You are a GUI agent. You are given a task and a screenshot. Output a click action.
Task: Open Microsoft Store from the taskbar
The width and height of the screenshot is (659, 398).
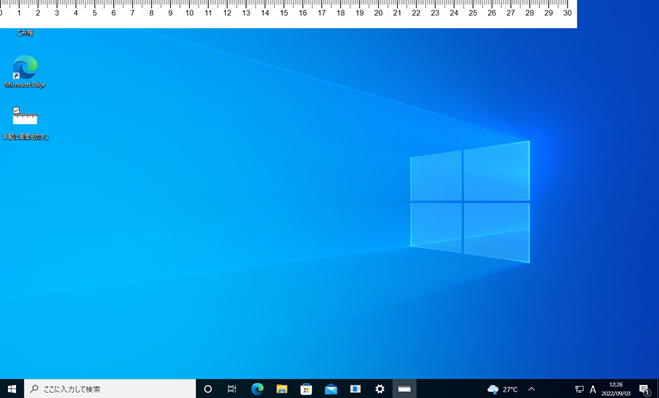(306, 389)
